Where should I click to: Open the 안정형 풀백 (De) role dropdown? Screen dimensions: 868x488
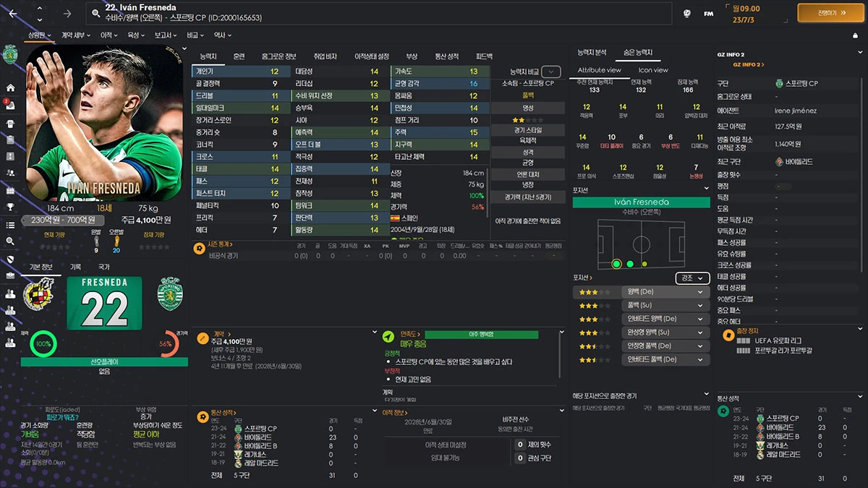point(665,346)
